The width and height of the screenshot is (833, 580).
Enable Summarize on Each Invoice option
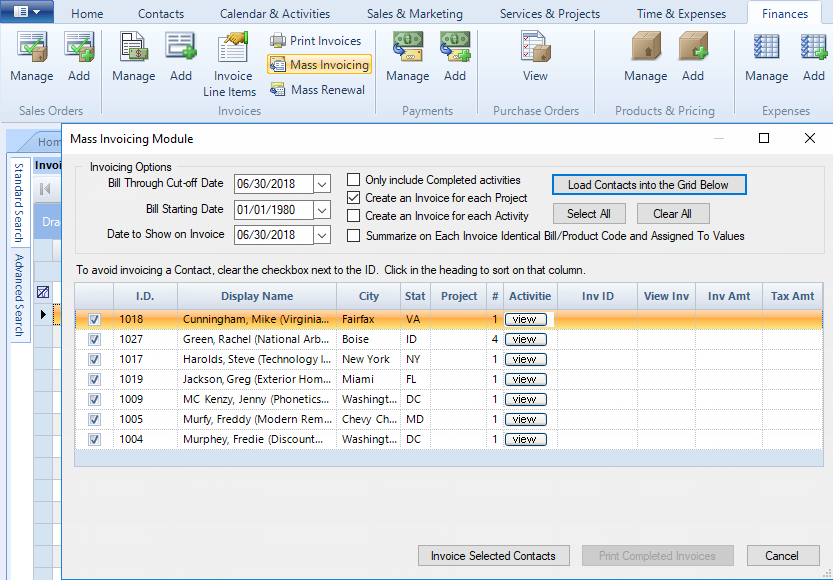(x=353, y=235)
